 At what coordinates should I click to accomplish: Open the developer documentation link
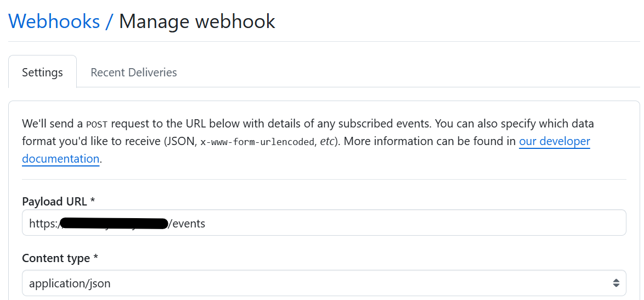point(554,141)
